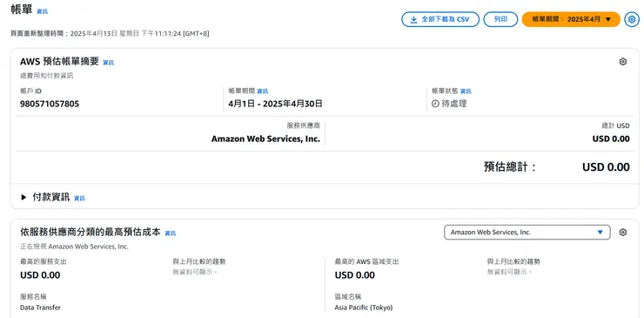
Task: Click the 列印 print button
Action: click(500, 19)
